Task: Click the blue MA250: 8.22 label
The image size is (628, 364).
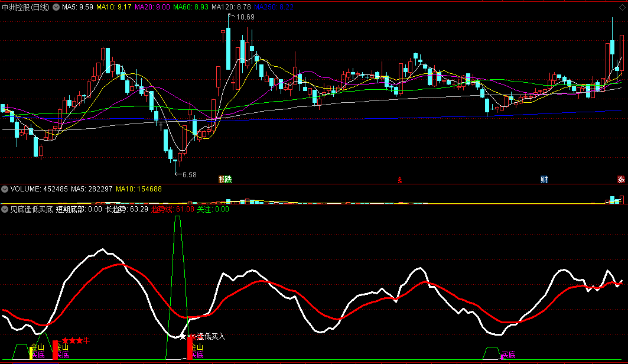Action: tap(274, 7)
